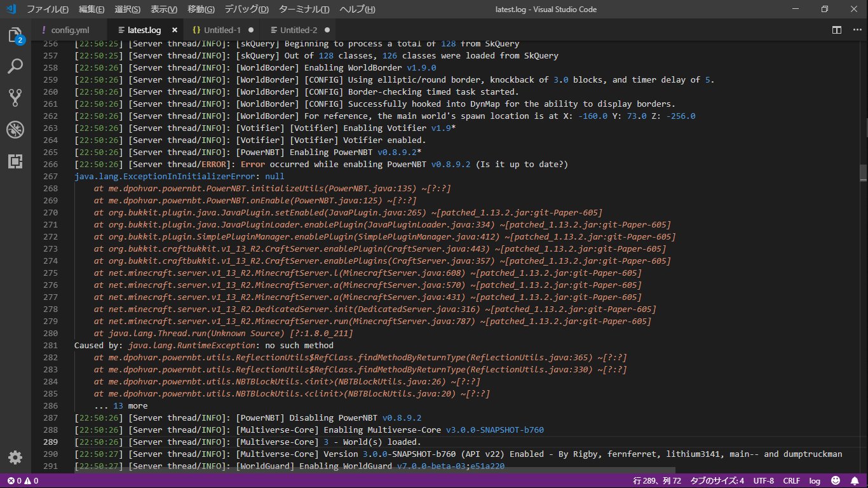Close the latest.log tab

175,30
